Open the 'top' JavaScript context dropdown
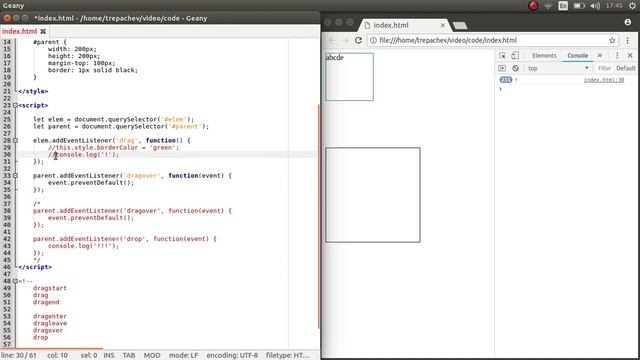The image size is (640, 360). tap(558, 68)
